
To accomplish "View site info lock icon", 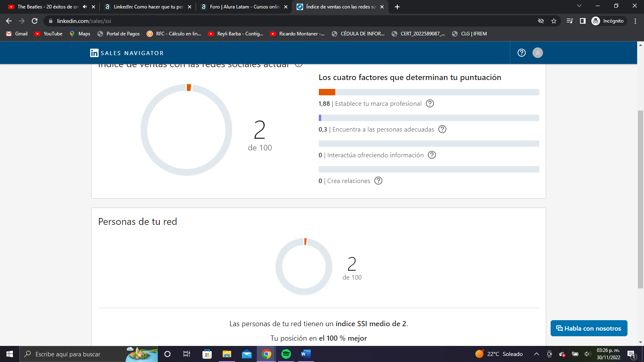I will [x=50, y=21].
